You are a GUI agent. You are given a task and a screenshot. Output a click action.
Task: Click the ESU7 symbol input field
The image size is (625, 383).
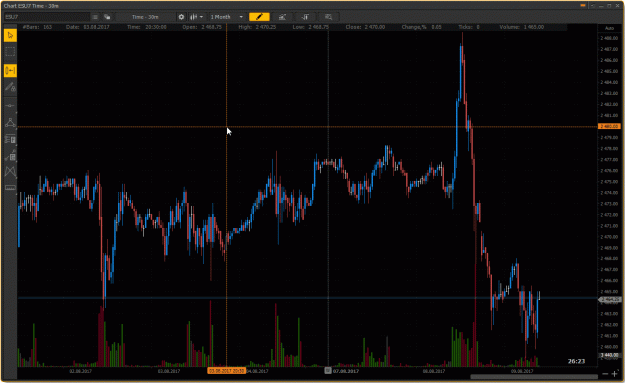47,17
